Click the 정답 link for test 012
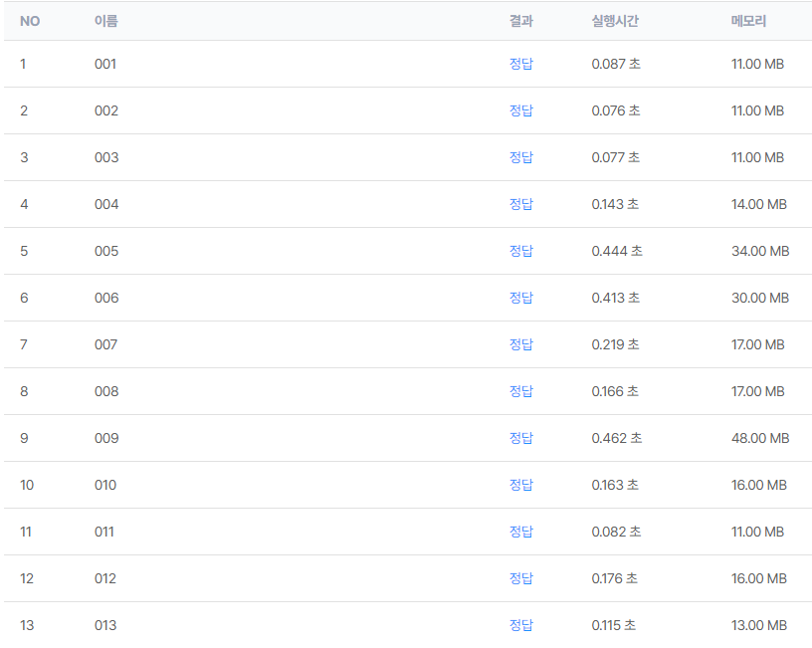 [521, 578]
